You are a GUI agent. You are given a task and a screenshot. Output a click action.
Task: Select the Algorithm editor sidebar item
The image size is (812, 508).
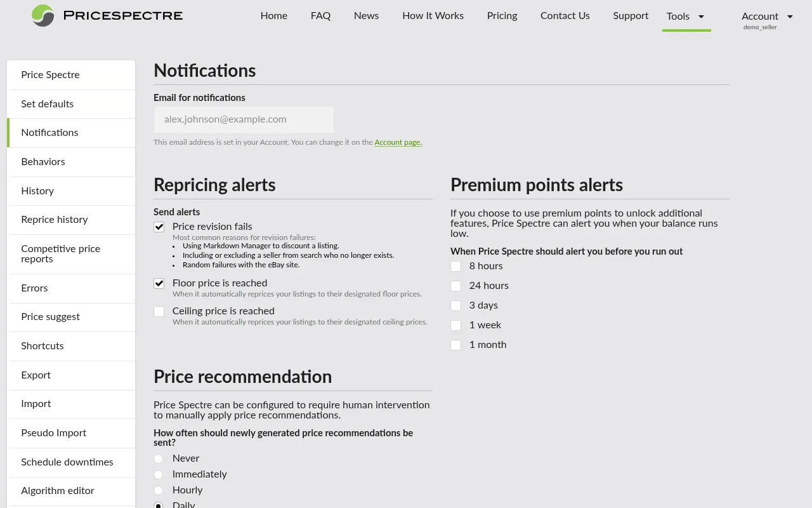tap(58, 491)
